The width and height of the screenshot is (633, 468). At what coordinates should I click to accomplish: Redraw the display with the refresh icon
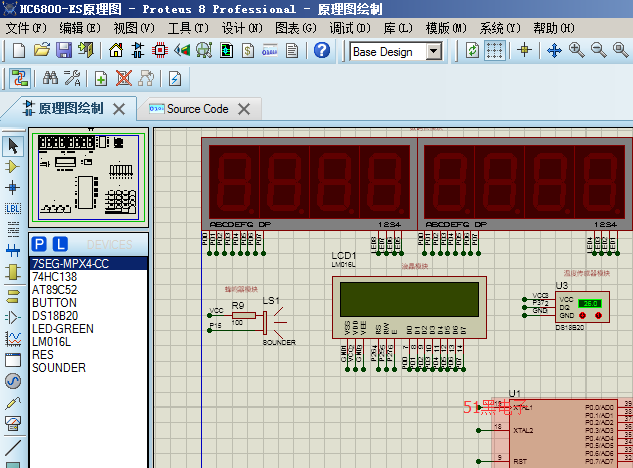[x=472, y=51]
